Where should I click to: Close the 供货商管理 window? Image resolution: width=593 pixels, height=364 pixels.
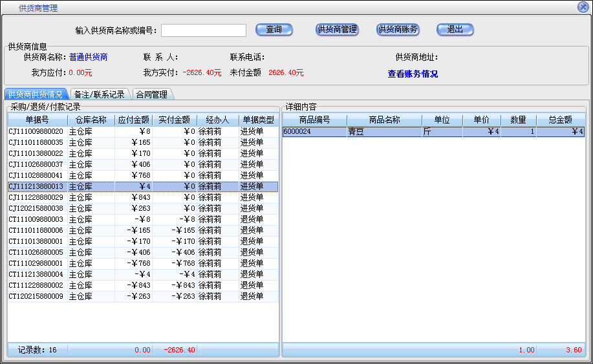click(583, 7)
